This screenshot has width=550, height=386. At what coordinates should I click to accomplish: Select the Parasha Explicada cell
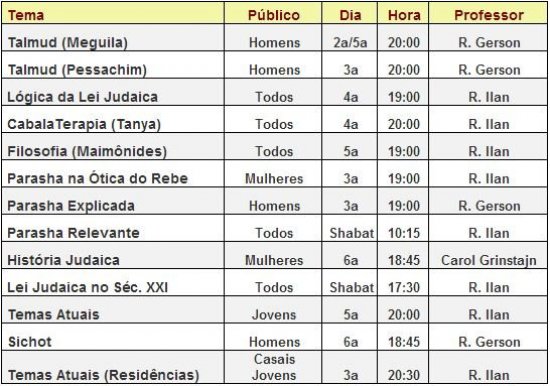[71, 206]
